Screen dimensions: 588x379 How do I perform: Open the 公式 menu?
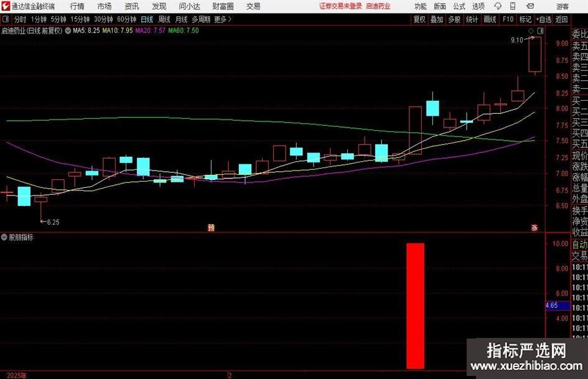coord(459,6)
